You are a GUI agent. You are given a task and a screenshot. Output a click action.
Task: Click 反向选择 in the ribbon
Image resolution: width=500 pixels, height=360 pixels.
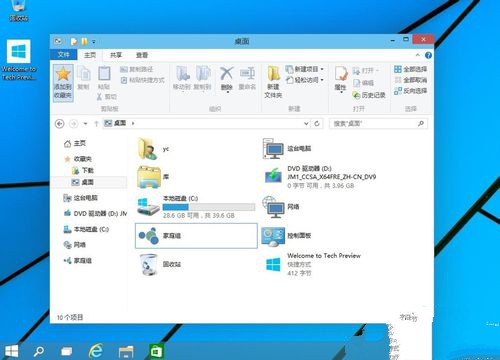pos(410,91)
